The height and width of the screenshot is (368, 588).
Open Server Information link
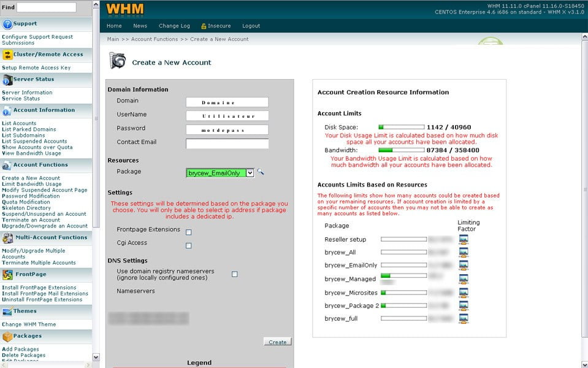click(27, 92)
